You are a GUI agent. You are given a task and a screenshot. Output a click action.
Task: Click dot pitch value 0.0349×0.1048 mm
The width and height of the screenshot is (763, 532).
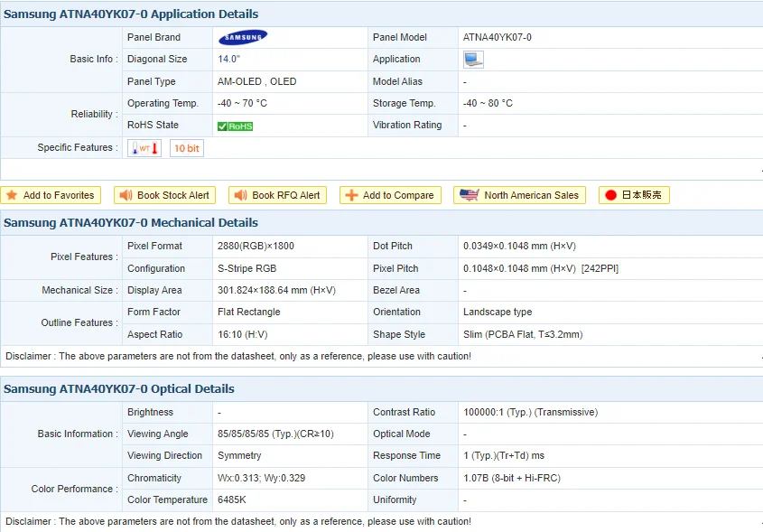[520, 247]
